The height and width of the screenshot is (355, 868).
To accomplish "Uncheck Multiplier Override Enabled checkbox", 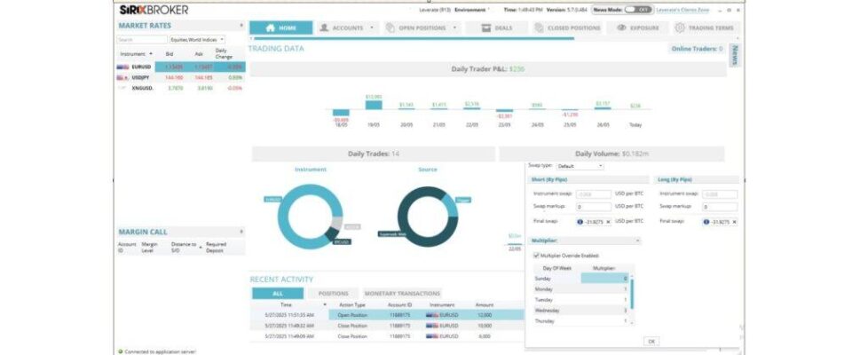I will (535, 255).
